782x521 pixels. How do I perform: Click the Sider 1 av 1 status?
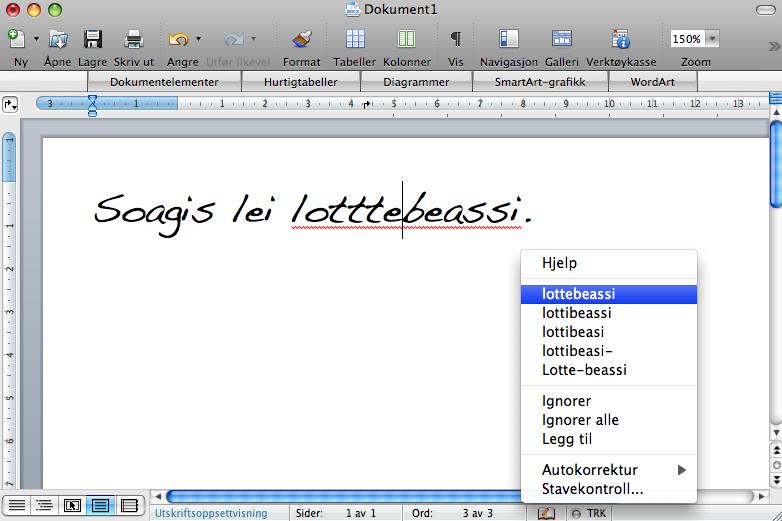point(336,513)
